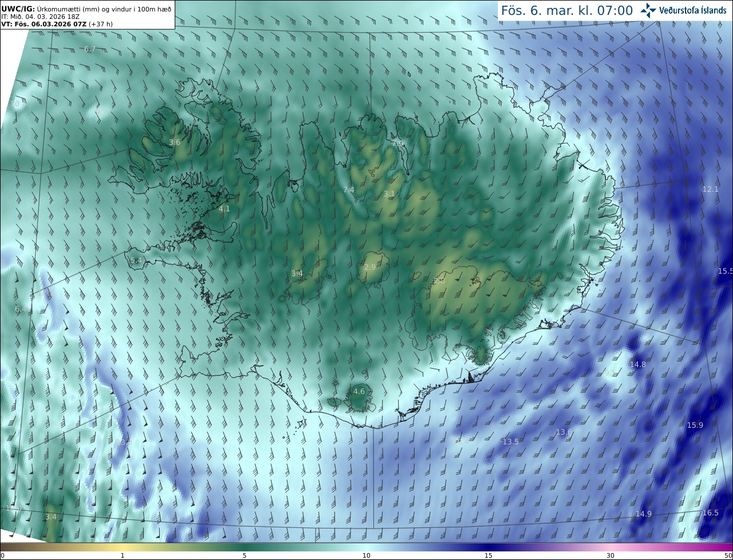Click the 1 tick label under the colour scale
The image size is (733, 560).
tap(123, 555)
